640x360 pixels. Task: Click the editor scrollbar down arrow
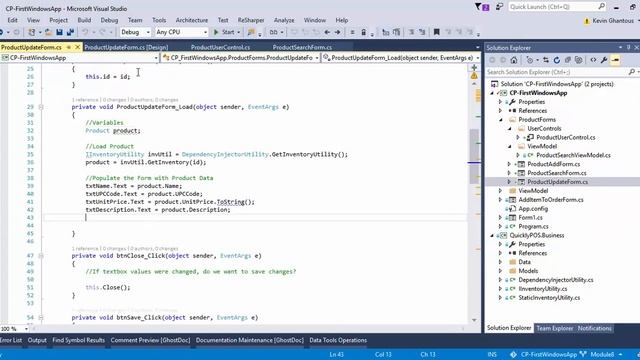point(474,320)
